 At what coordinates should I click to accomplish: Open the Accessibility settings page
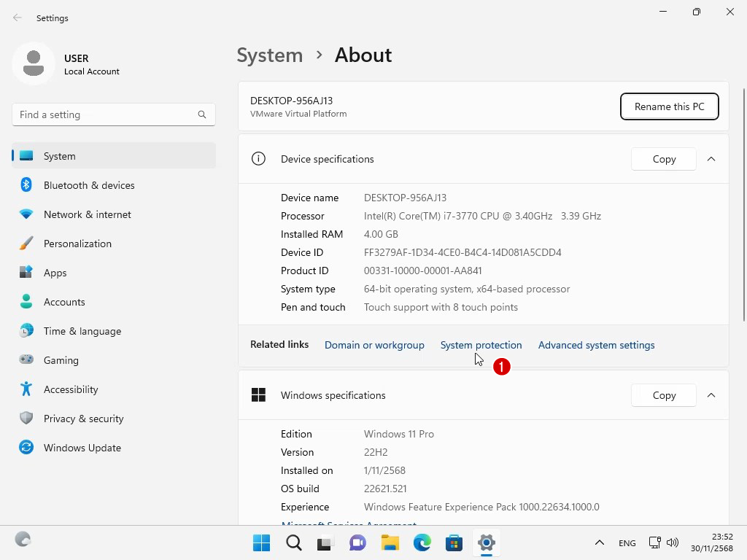[x=71, y=389]
